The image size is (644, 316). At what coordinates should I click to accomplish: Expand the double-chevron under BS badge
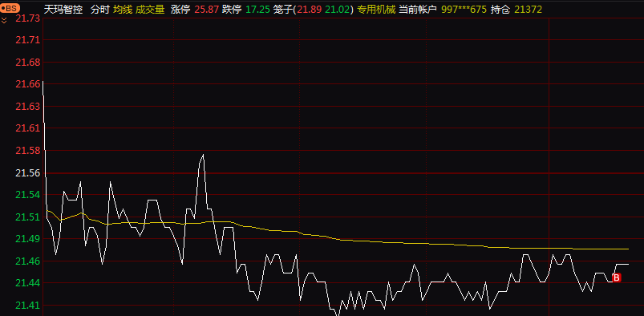click(x=4, y=20)
